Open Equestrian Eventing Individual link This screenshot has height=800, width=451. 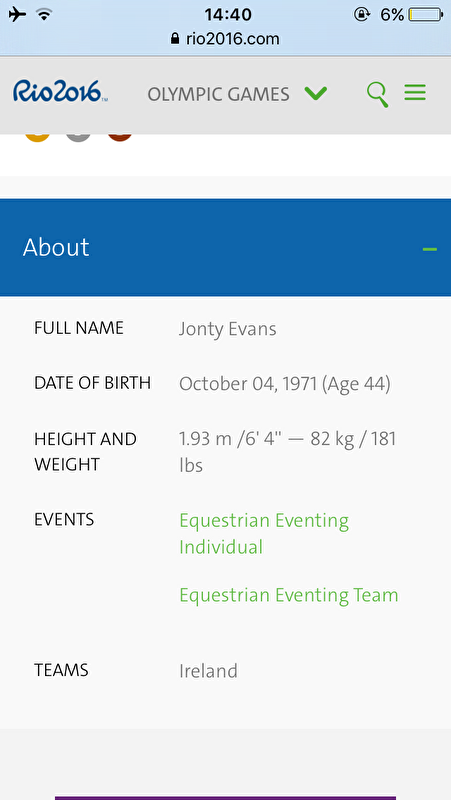point(264,534)
